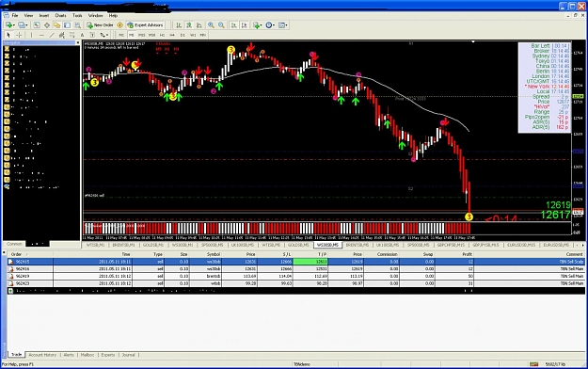The width and height of the screenshot is (588, 369).
Task: Sort trades by Profit column header
Action: 454,254
